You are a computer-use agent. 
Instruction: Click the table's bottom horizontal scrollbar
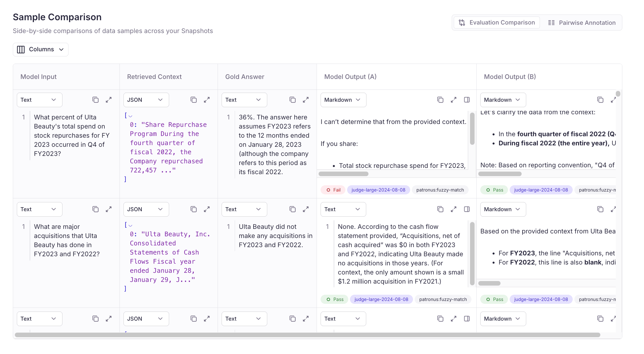(x=307, y=335)
